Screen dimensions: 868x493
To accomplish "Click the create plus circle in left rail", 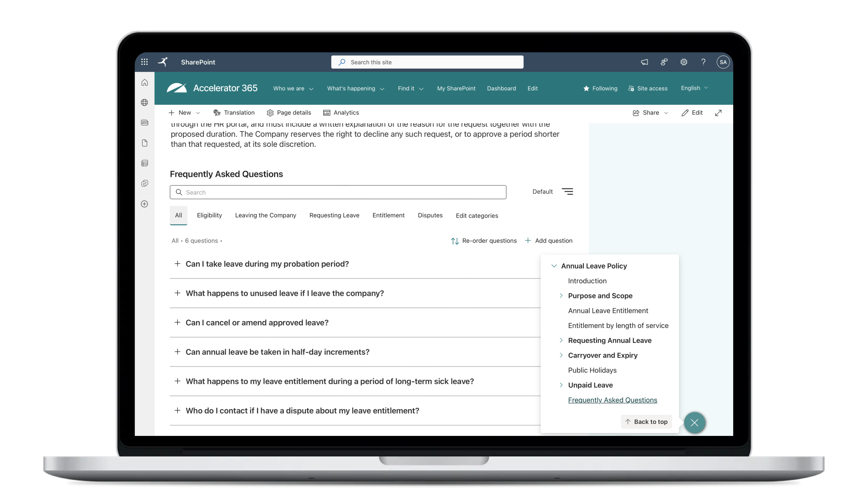I will click(145, 204).
